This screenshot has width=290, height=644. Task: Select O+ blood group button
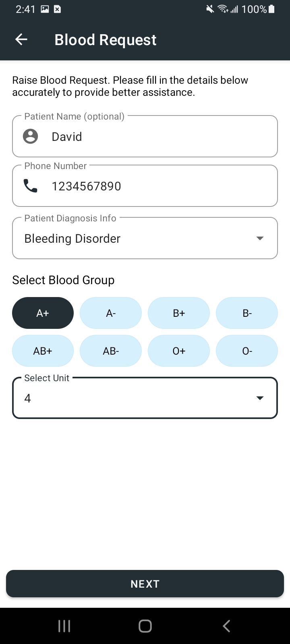(x=179, y=351)
